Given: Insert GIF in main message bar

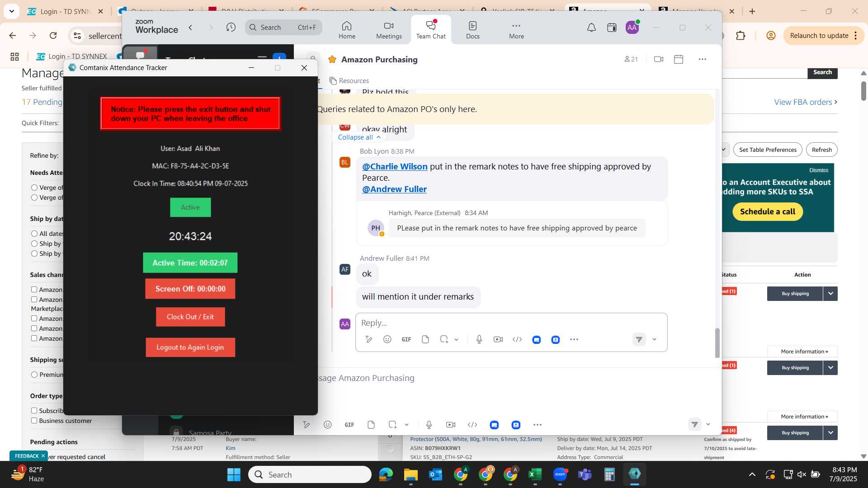Looking at the screenshot, I should coord(349,425).
